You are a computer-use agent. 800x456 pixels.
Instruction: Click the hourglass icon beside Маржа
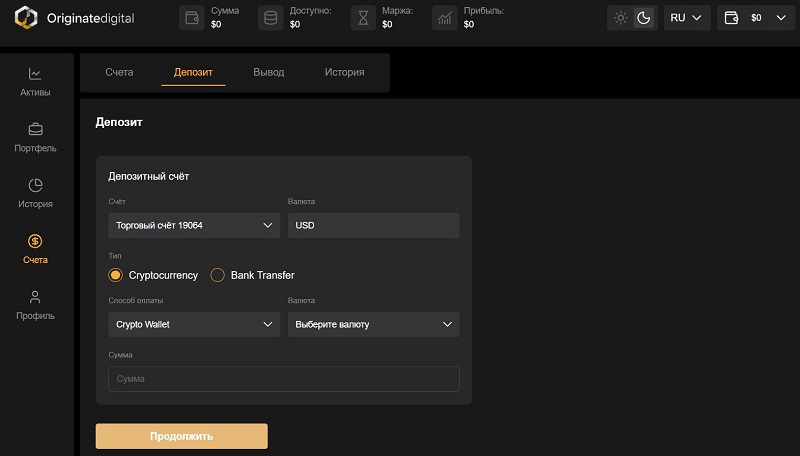363,18
